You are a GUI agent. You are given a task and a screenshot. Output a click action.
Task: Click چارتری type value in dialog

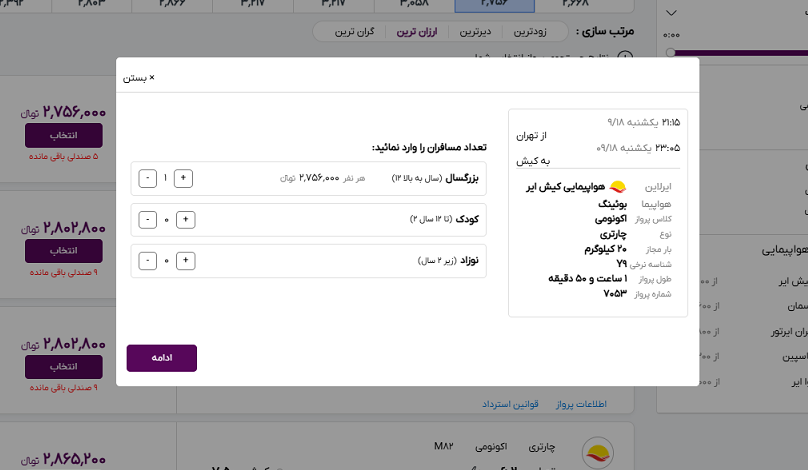click(613, 234)
